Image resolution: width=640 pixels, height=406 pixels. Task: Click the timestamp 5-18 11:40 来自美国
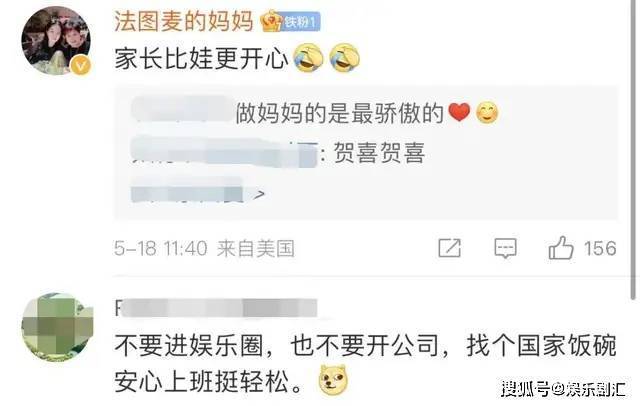pyautogui.click(x=204, y=248)
